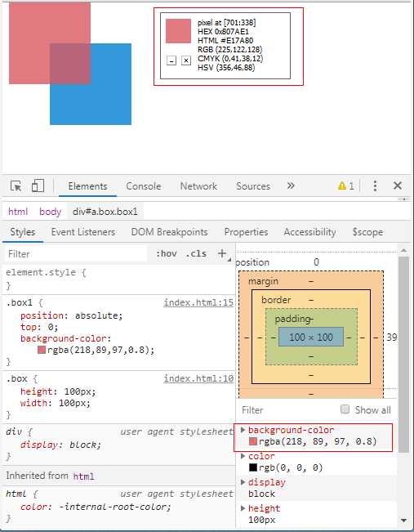Click RGB (225,122,128) value in popup
Image resolution: width=414 pixels, height=532 pixels.
pos(230,50)
